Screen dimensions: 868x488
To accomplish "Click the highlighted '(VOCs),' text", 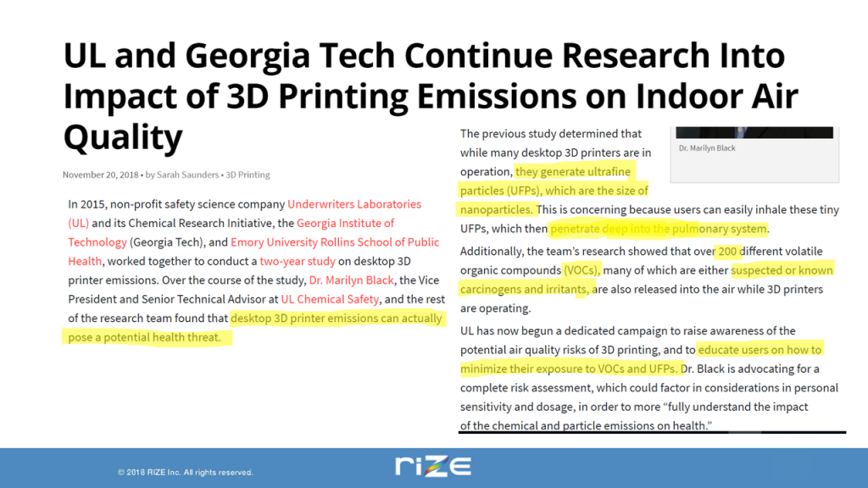I will [581, 270].
